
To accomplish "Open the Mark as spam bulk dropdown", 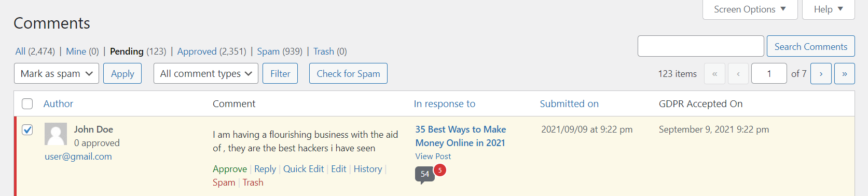I will [x=57, y=73].
